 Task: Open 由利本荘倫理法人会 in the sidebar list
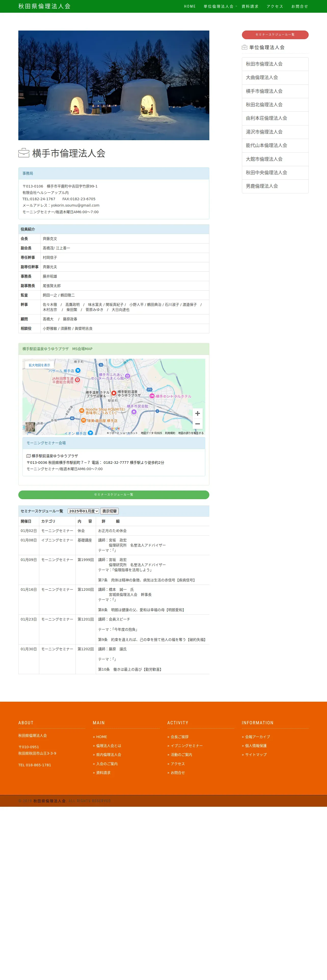(275, 118)
